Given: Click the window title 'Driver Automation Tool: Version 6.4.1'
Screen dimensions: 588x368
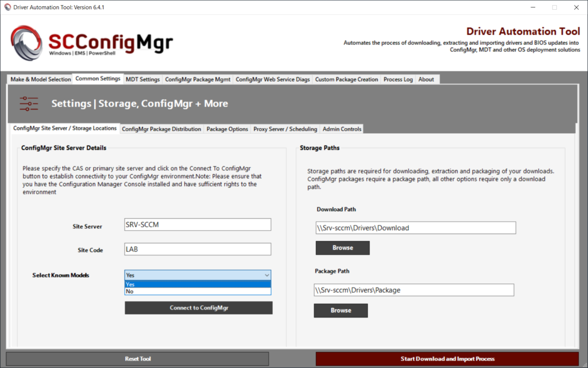Looking at the screenshot, I should tap(59, 7).
